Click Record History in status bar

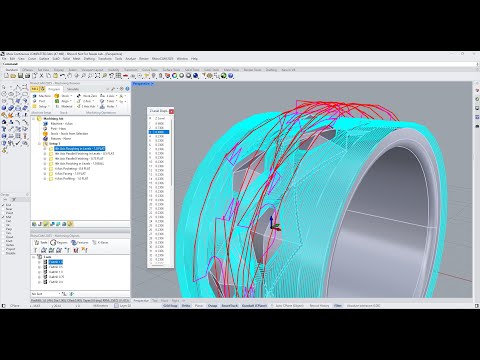pyautogui.click(x=319, y=306)
